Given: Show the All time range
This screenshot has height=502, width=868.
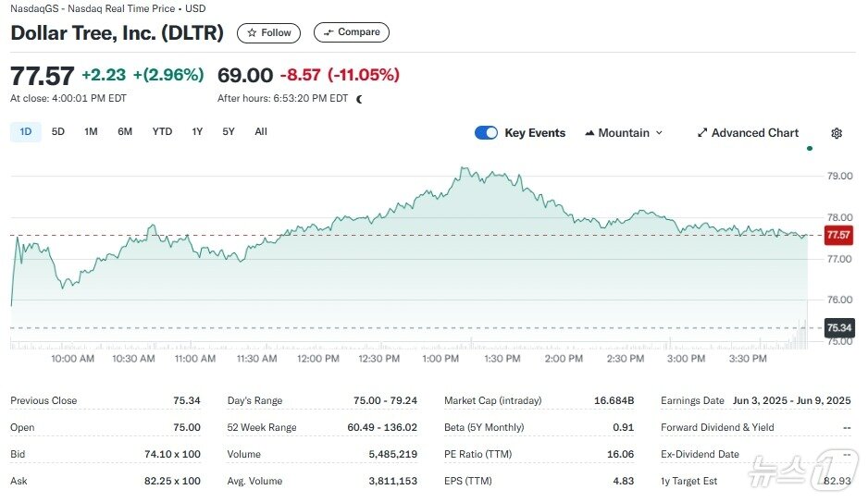Looking at the screenshot, I should click(261, 132).
